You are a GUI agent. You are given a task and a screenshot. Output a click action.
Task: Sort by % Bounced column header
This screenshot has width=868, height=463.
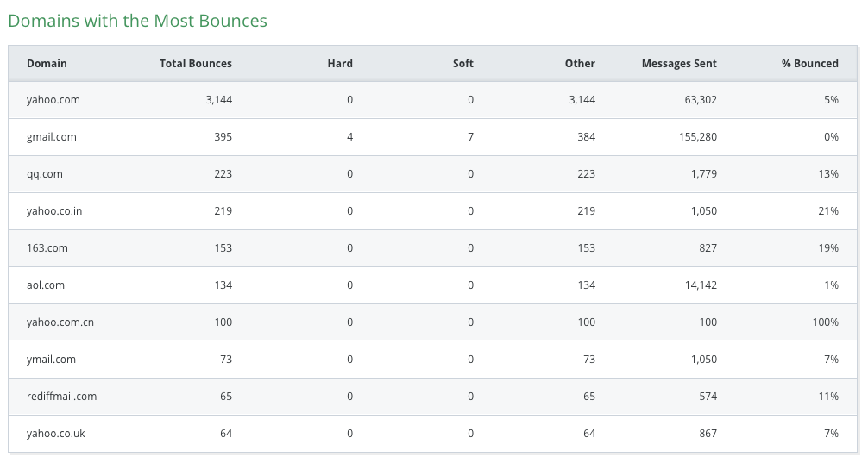click(809, 63)
